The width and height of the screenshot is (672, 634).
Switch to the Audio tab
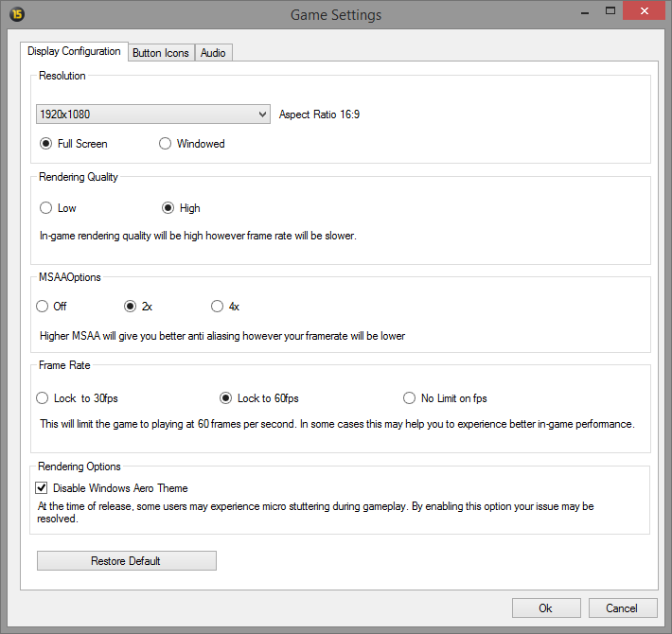pyautogui.click(x=213, y=53)
